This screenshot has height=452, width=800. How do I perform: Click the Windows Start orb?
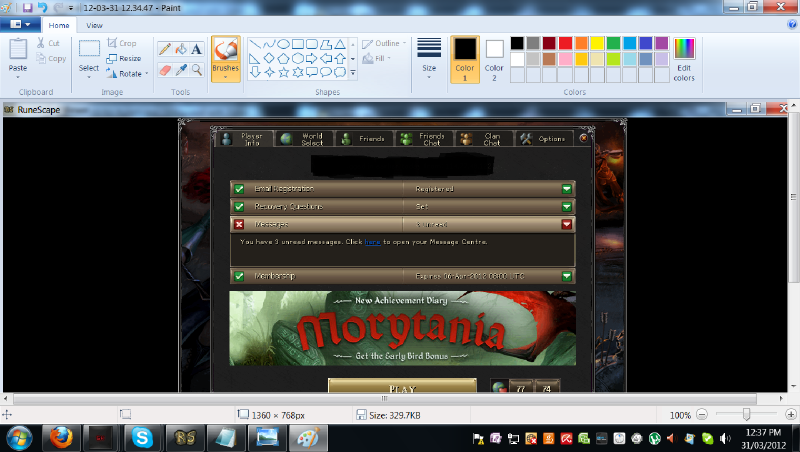[19, 438]
